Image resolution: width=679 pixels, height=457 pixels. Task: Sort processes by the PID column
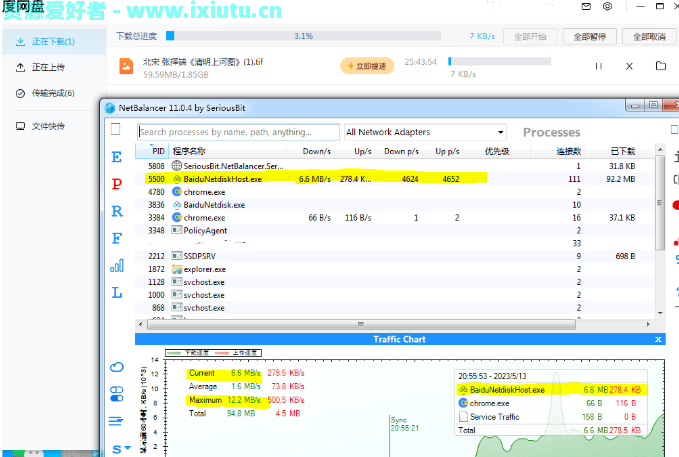tap(158, 151)
